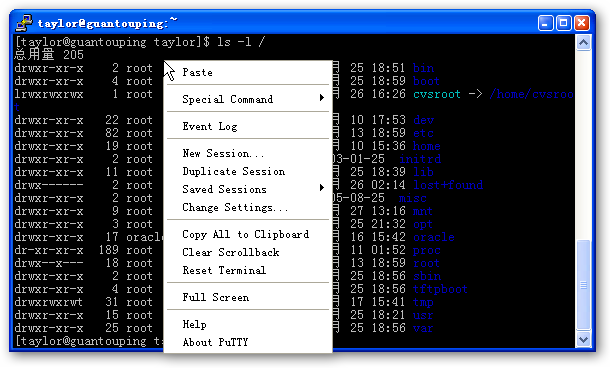
Task: Click the blue 'root' directory name
Action: (426, 263)
